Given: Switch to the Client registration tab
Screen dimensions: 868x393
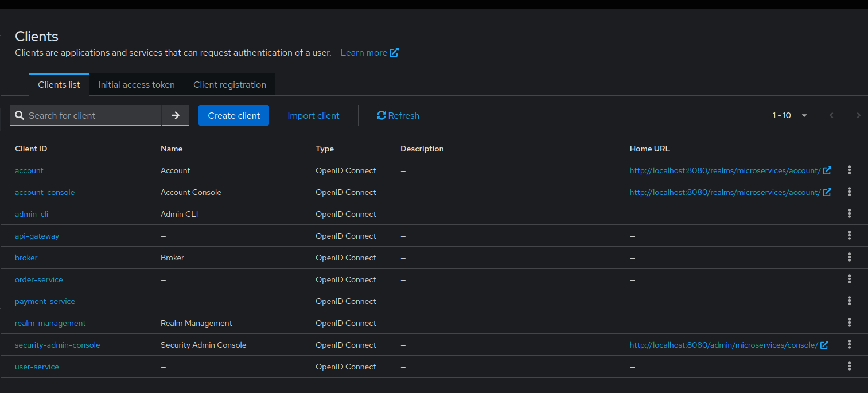Looking at the screenshot, I should [x=229, y=84].
